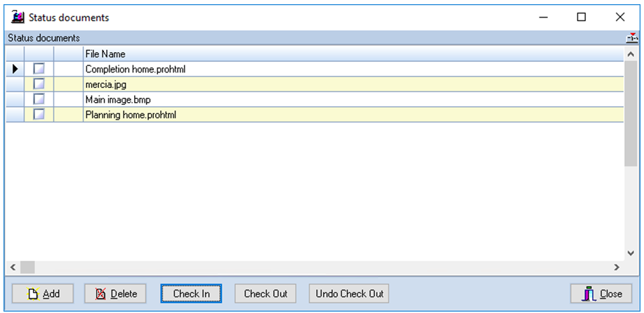Image resolution: width=644 pixels, height=313 pixels.
Task: Click the Add button
Action: 43,294
